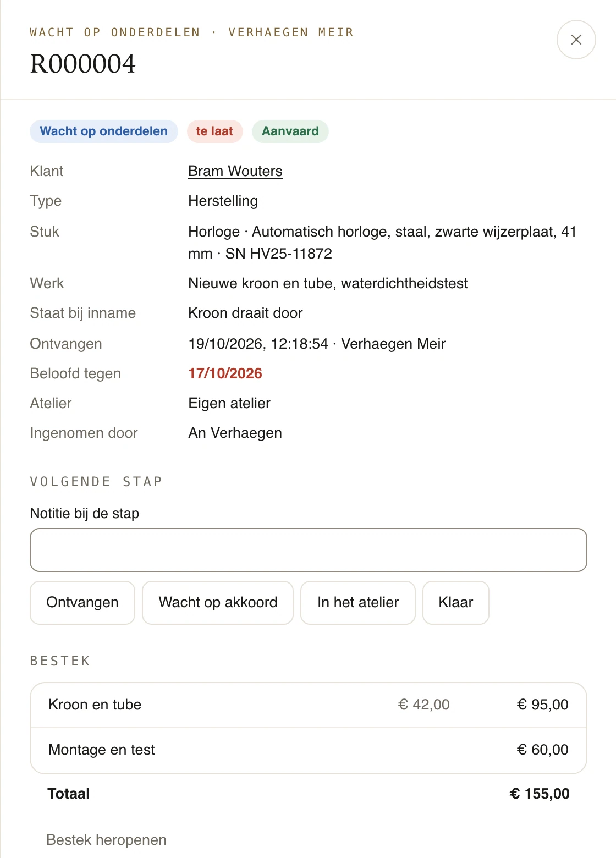
Task: Click the Kroon draait door value
Action: click(245, 313)
